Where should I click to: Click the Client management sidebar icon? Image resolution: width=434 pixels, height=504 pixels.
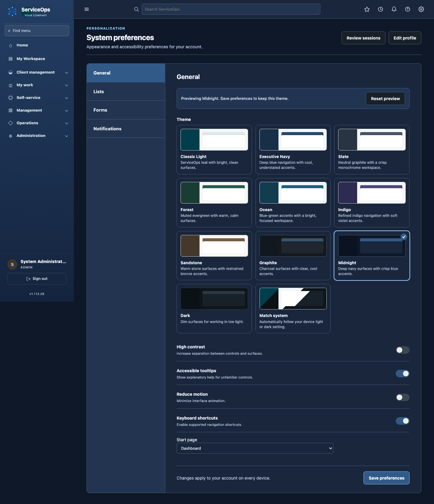click(x=11, y=72)
